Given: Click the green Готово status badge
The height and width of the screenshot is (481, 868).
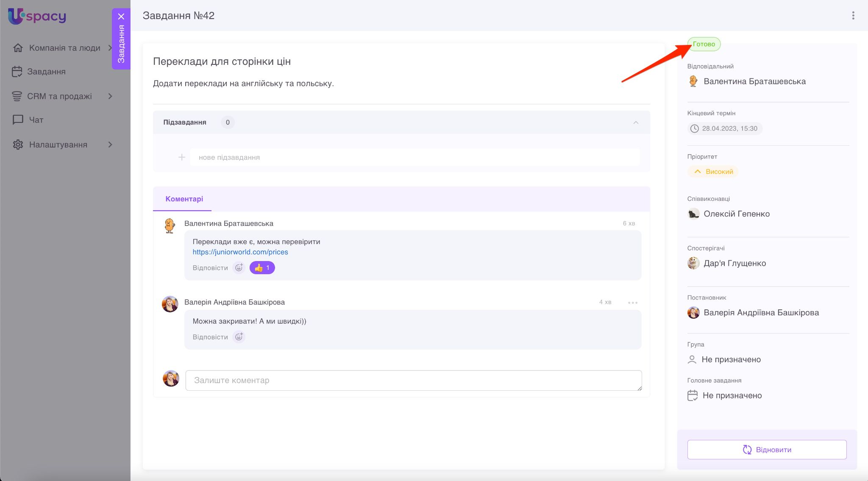Looking at the screenshot, I should pos(704,44).
